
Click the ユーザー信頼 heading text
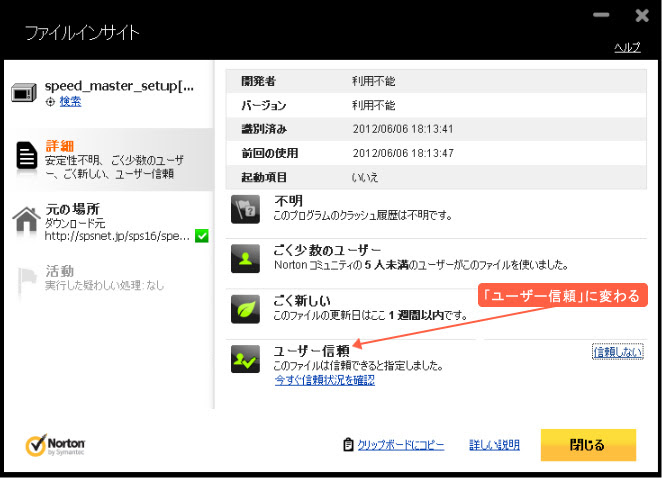(312, 351)
